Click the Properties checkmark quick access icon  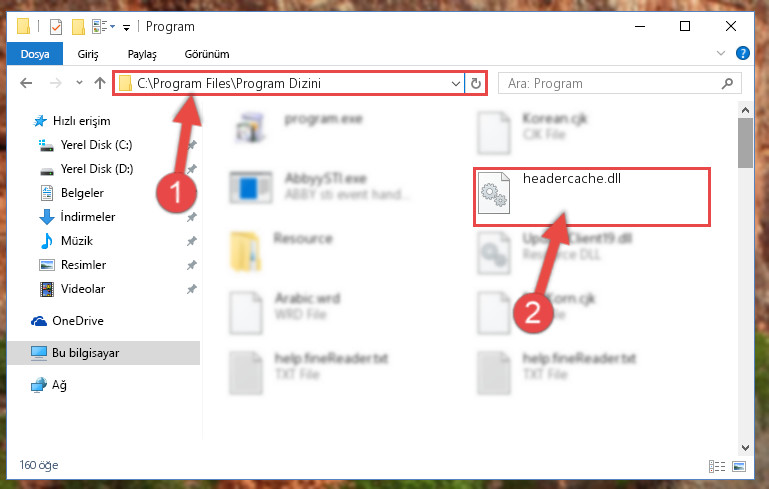(x=56, y=26)
